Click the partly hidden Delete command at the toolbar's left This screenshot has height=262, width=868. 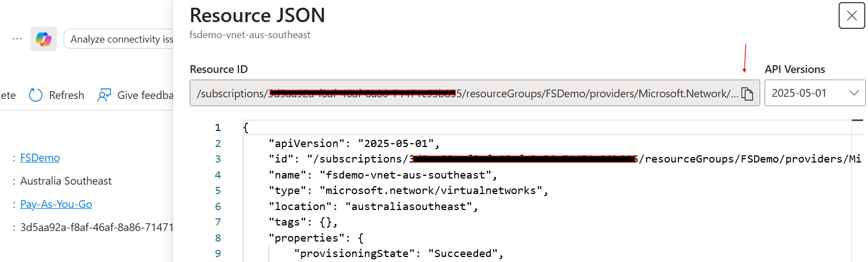(x=8, y=95)
